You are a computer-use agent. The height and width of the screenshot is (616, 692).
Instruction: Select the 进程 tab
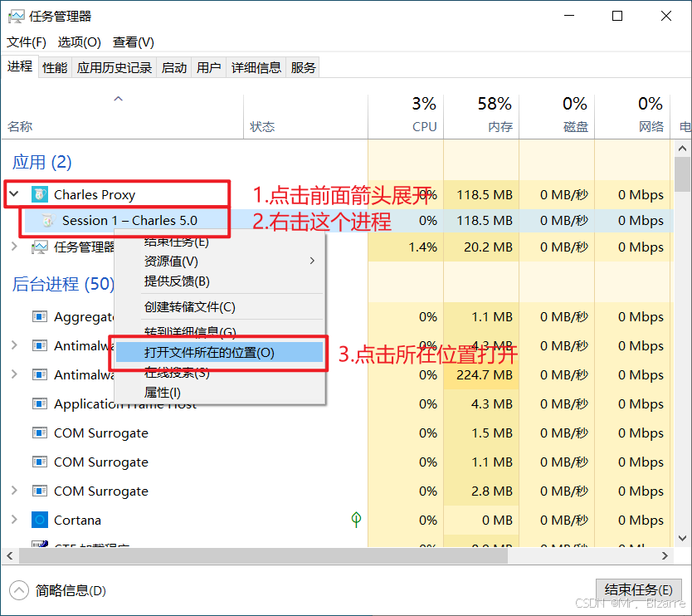tap(20, 66)
